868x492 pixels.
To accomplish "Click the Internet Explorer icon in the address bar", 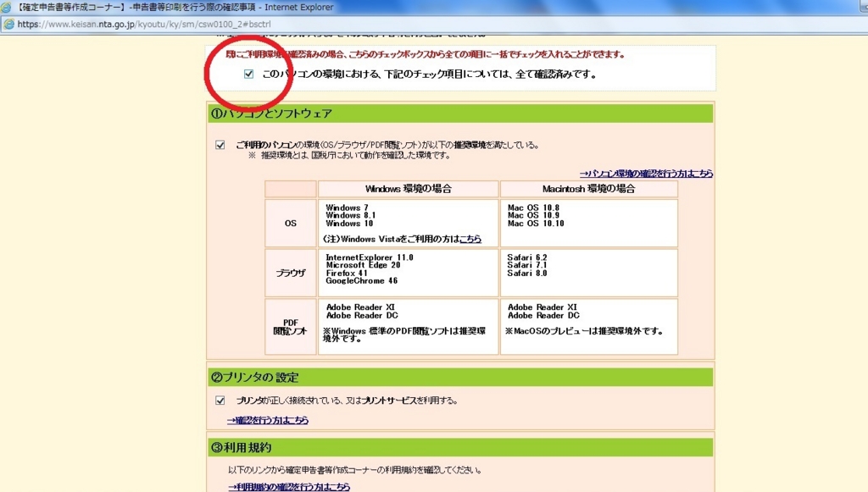I will pyautogui.click(x=9, y=25).
